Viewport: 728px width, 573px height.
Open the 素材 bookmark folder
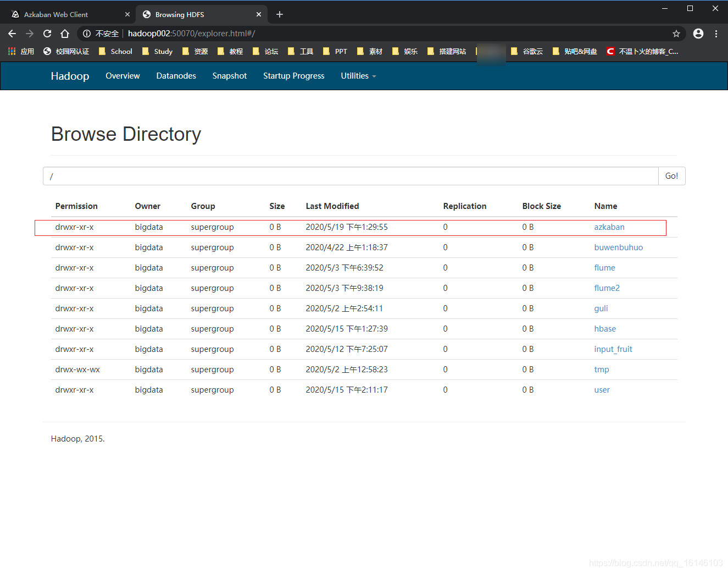pos(370,51)
